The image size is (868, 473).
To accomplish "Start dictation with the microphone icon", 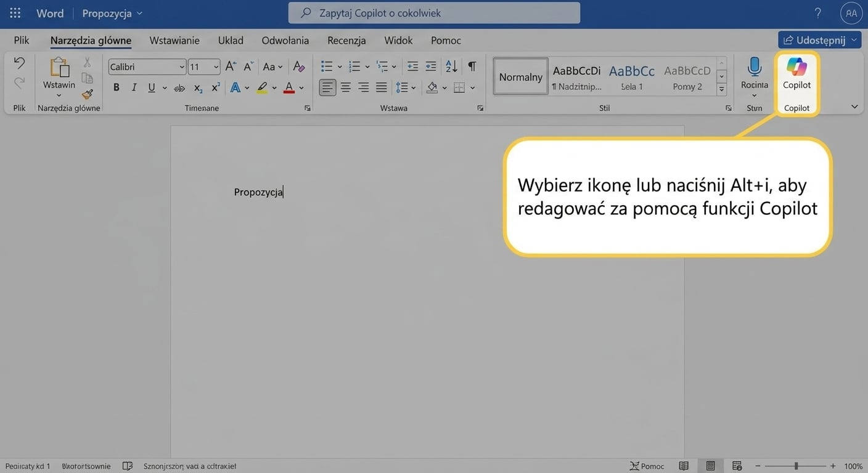I will pos(755,67).
